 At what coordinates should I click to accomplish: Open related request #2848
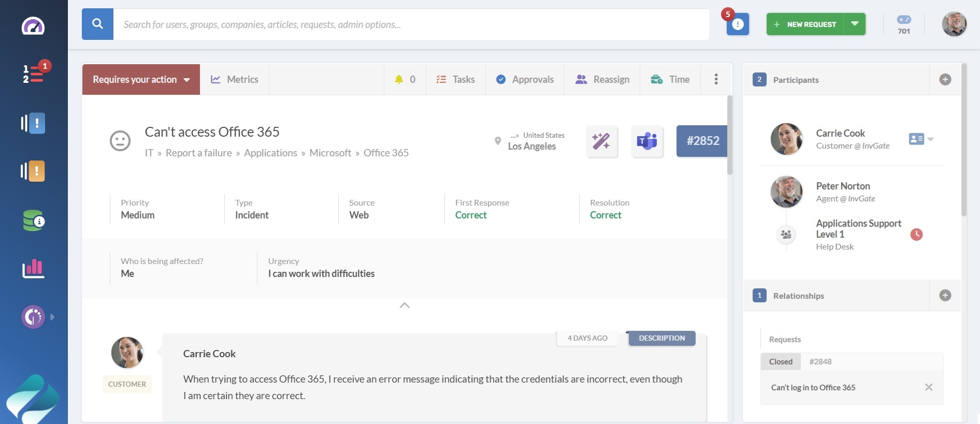(820, 361)
